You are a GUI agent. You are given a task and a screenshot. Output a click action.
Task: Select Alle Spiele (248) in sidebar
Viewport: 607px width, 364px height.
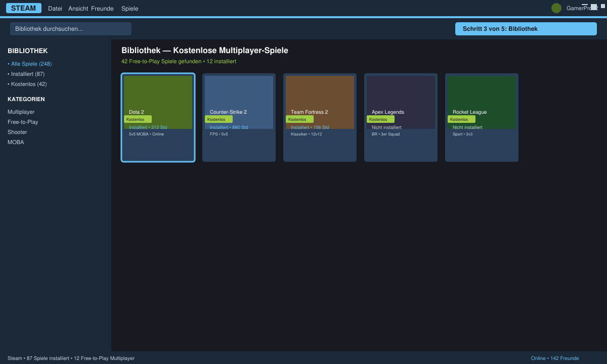pyautogui.click(x=30, y=64)
